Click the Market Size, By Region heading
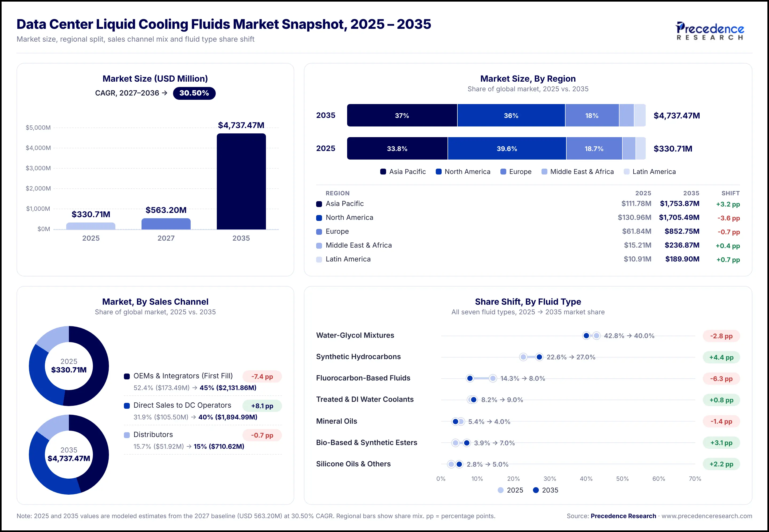The width and height of the screenshot is (769, 532). tap(528, 79)
